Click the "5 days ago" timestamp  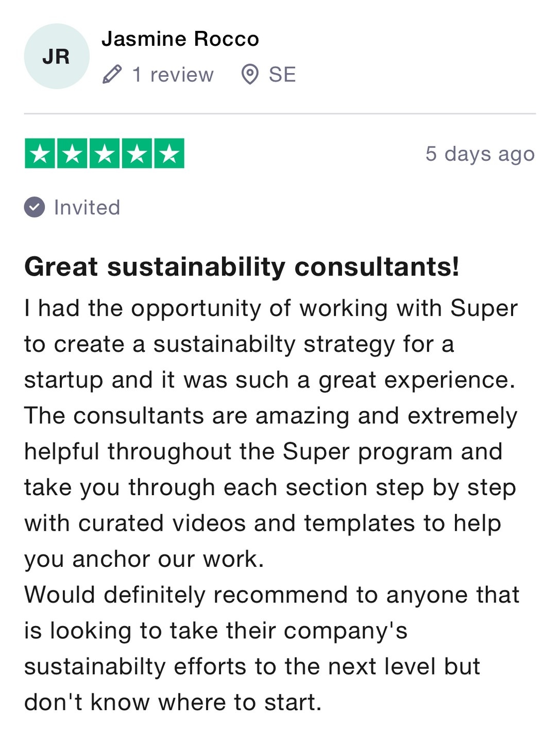(480, 154)
